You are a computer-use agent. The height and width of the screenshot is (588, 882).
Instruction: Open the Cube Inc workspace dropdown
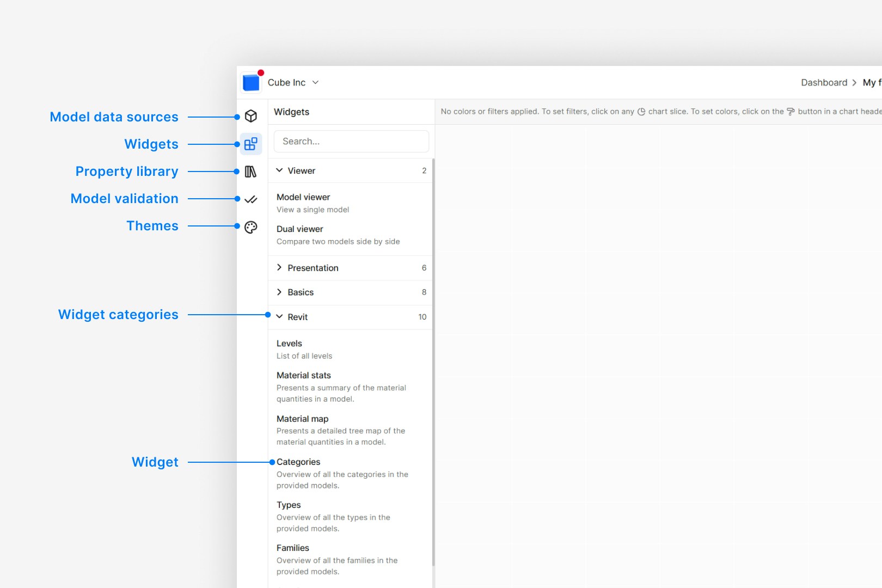tap(293, 82)
